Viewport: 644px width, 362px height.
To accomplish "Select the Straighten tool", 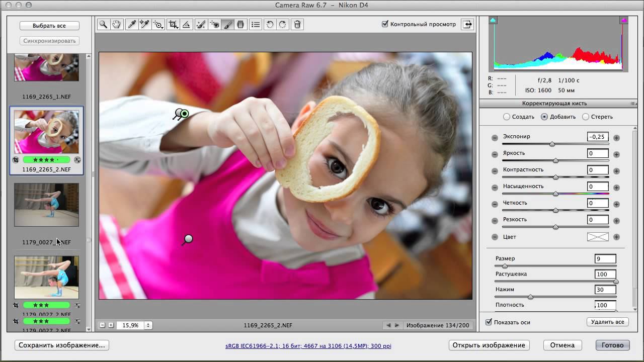I will (186, 24).
